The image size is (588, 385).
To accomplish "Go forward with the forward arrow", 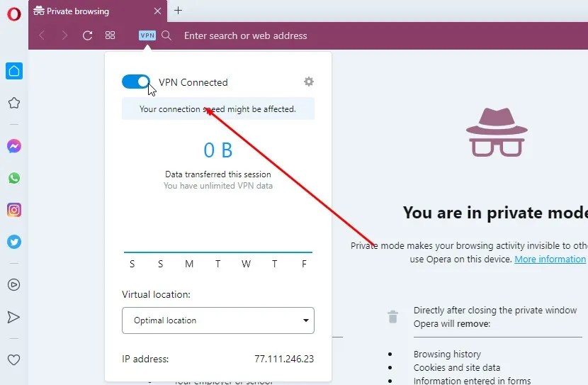I will (65, 35).
